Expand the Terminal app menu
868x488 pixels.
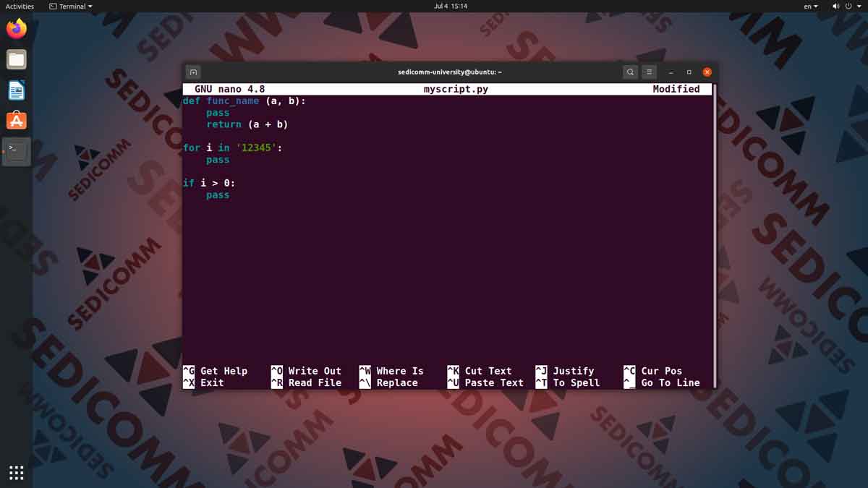pos(71,7)
